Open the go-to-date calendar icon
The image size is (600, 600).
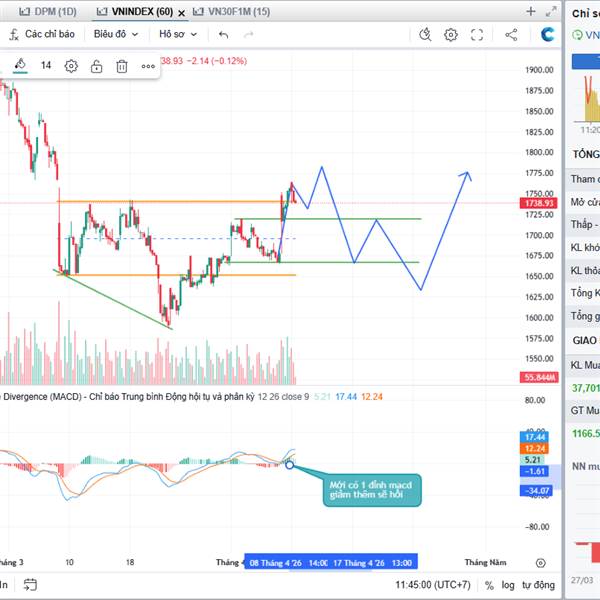click(31, 585)
